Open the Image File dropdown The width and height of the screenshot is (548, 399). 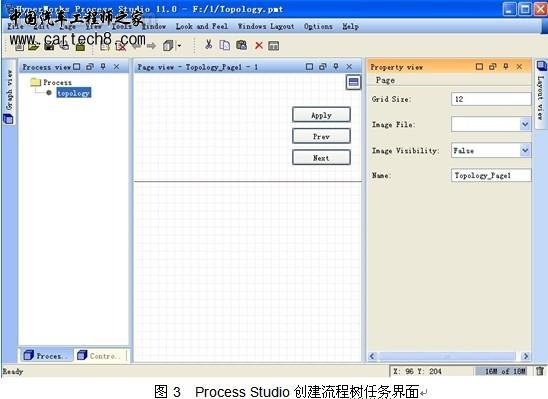click(525, 124)
